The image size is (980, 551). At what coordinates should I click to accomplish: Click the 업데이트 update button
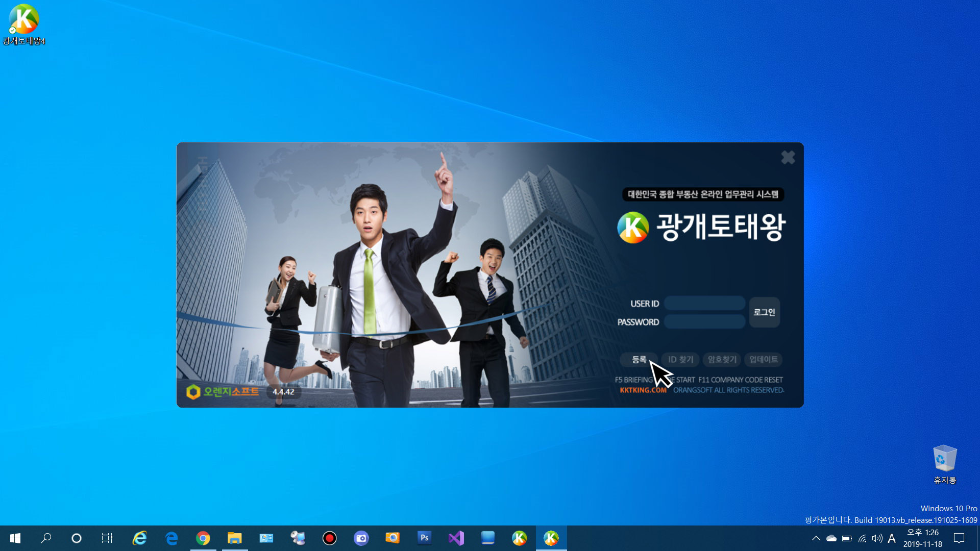tap(764, 360)
